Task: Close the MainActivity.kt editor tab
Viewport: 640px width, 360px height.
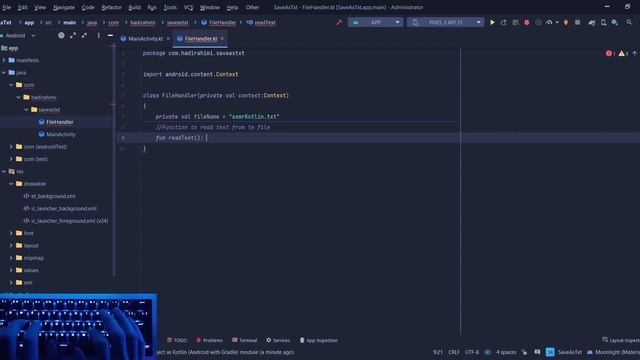Action: 168,38
